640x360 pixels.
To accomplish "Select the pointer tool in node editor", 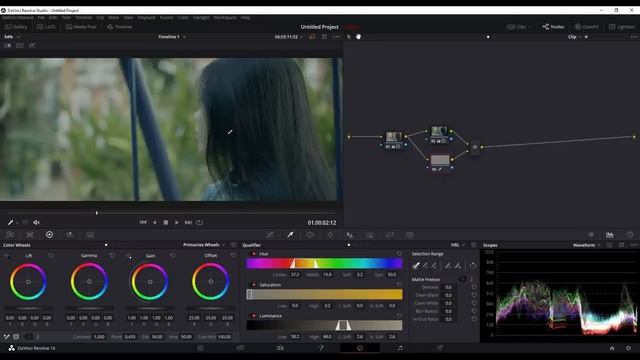I will (349, 37).
